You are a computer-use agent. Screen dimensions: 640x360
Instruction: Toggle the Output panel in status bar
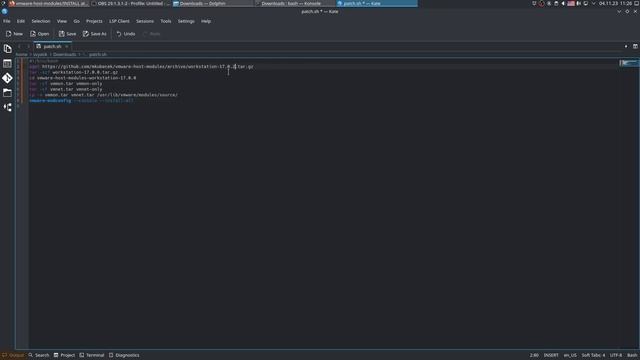(x=13, y=356)
